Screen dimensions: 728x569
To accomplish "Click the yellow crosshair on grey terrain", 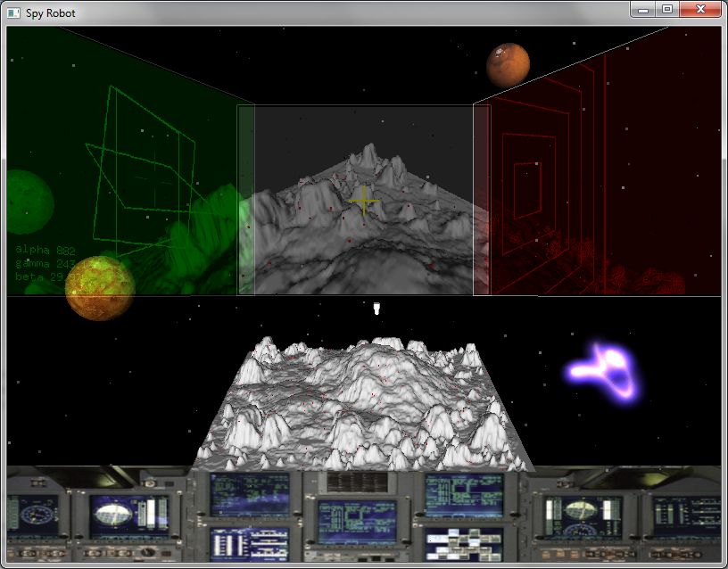I will (364, 201).
